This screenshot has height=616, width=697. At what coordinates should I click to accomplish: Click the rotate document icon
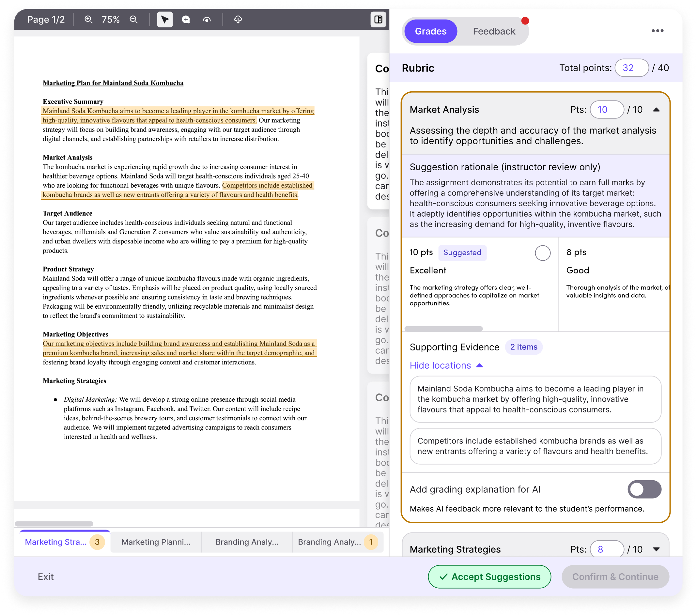207,20
